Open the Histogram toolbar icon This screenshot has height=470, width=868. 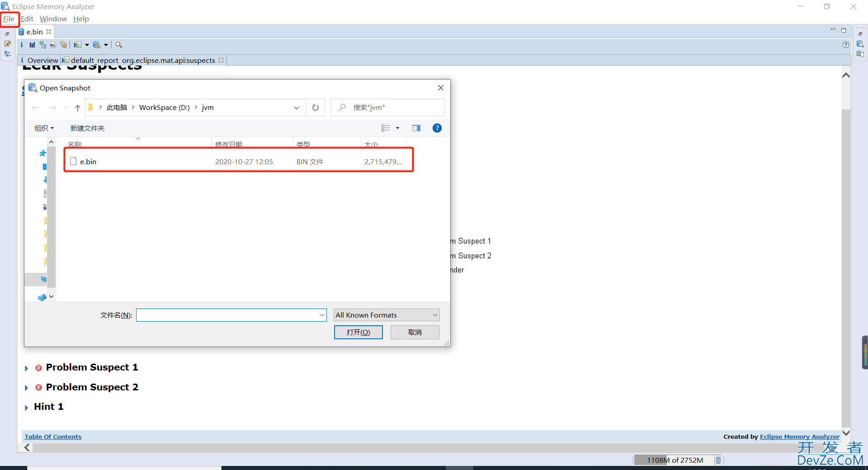tap(32, 45)
